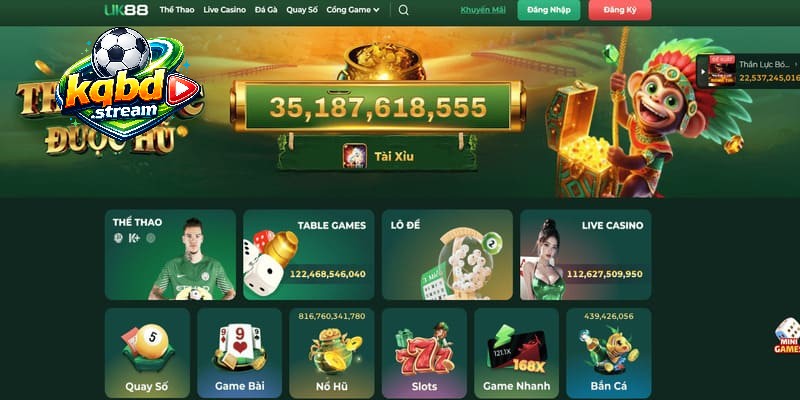Open Thể Thao menu item

(x=177, y=10)
